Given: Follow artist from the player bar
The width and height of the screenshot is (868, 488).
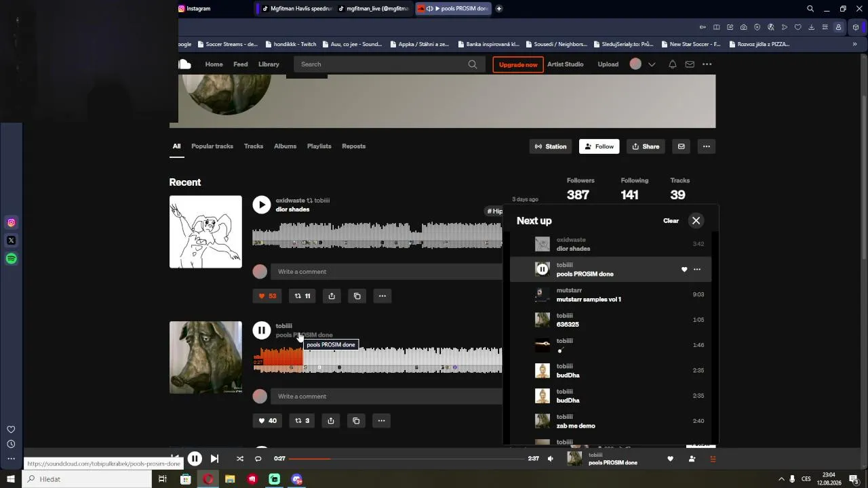Looking at the screenshot, I should click(x=692, y=459).
